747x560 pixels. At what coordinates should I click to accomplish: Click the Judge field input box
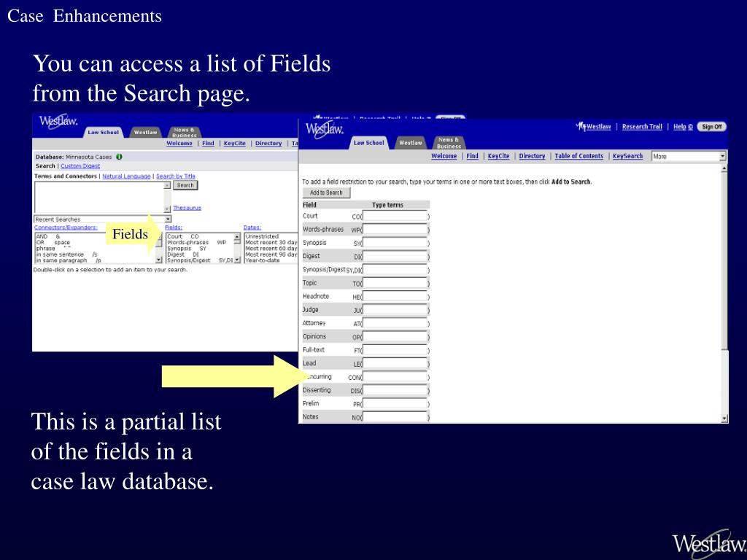coord(395,309)
